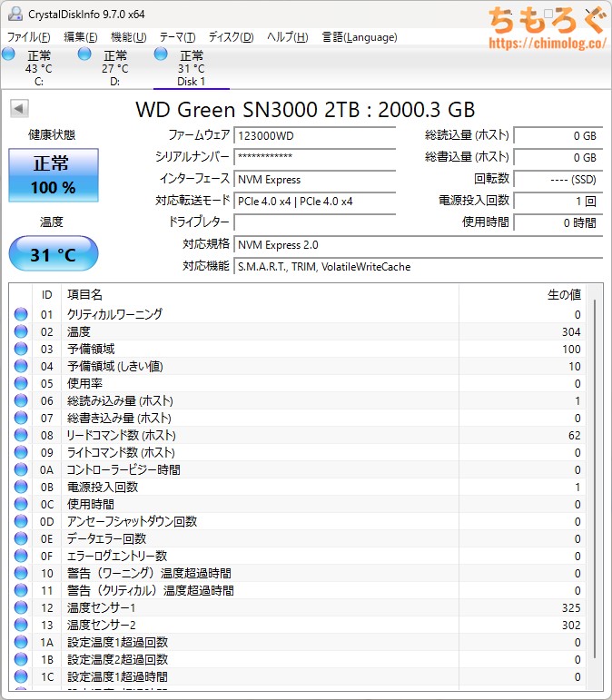Click status orb for ID 0C 使用時間
Screen dimensions: 612x700
click(x=21, y=504)
